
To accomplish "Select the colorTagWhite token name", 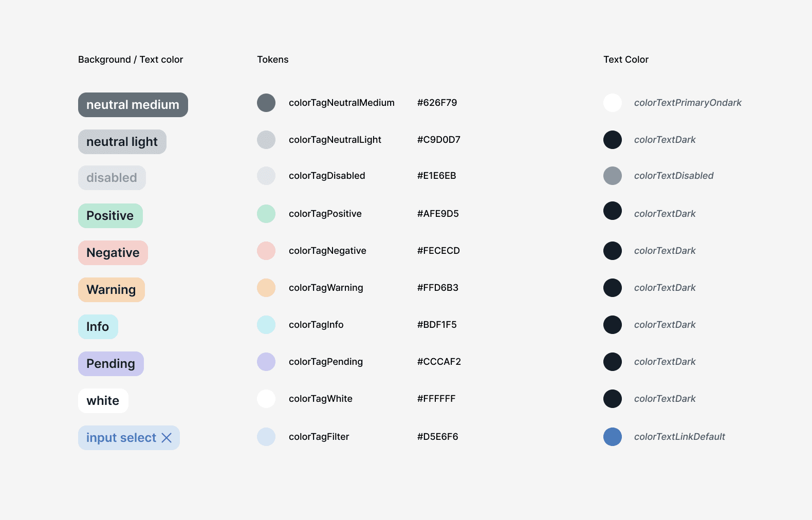I will pyautogui.click(x=321, y=399).
